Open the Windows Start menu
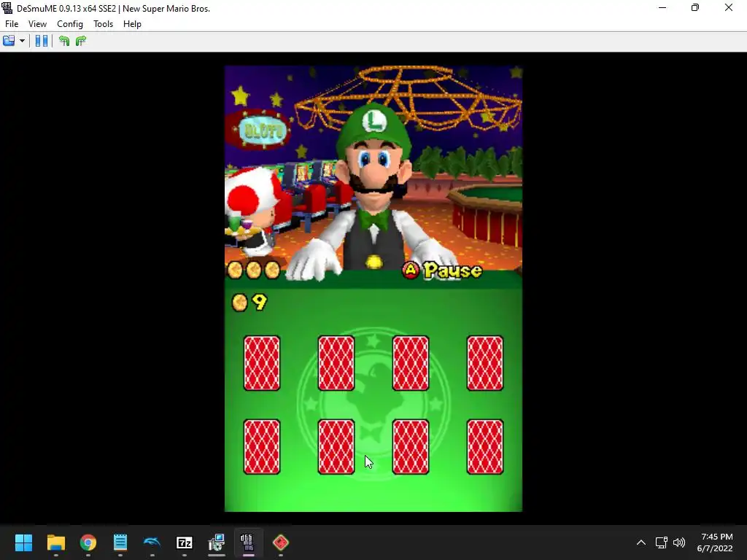The width and height of the screenshot is (747, 560). tap(23, 542)
